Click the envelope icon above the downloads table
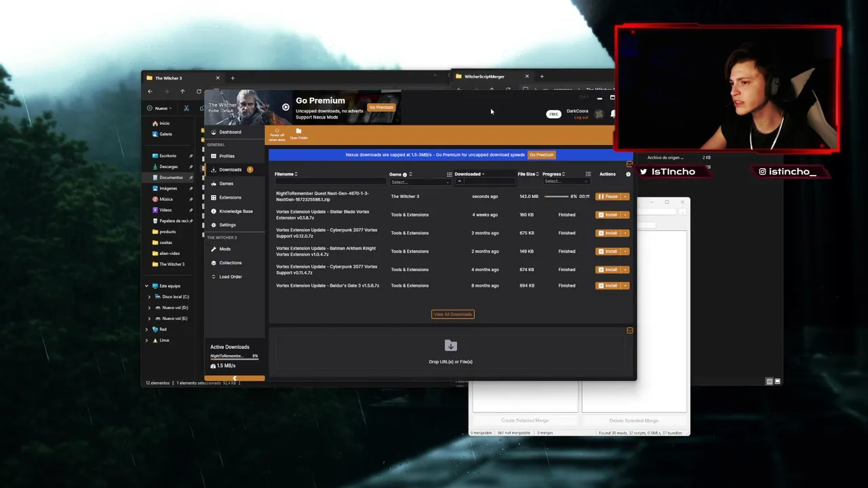Viewport: 868px width, 488px height. (x=629, y=164)
